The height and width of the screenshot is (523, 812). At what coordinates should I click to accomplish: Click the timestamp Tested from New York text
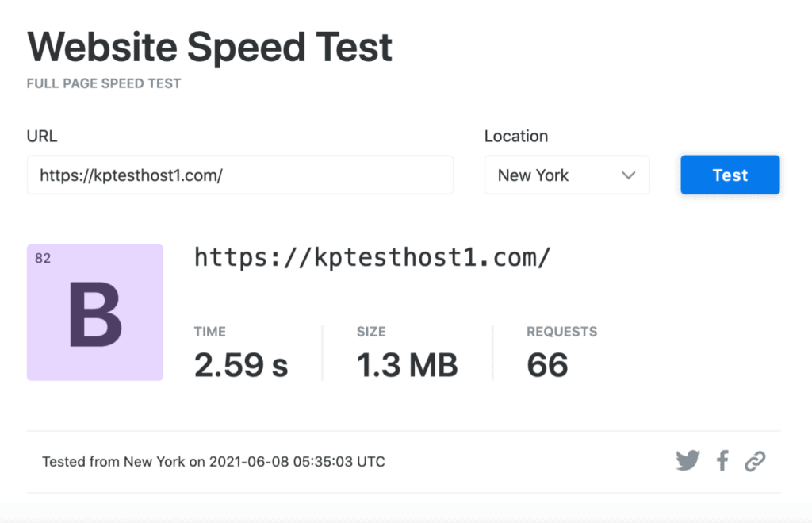(x=213, y=461)
